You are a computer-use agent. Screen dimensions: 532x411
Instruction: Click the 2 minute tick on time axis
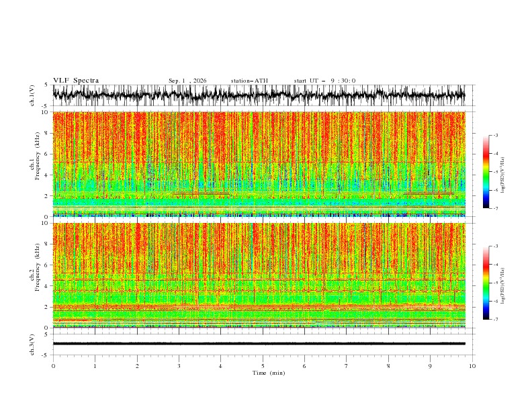pyautogui.click(x=137, y=366)
